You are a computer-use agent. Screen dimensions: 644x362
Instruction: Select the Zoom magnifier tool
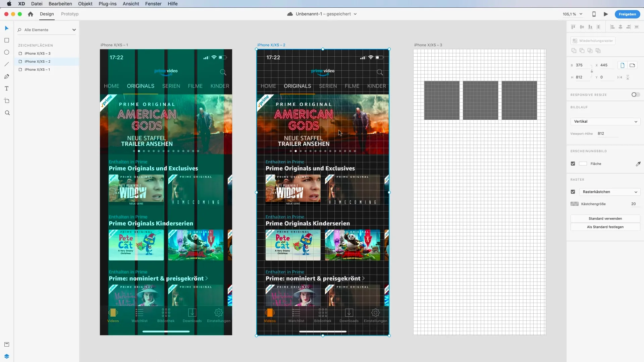[x=7, y=113]
